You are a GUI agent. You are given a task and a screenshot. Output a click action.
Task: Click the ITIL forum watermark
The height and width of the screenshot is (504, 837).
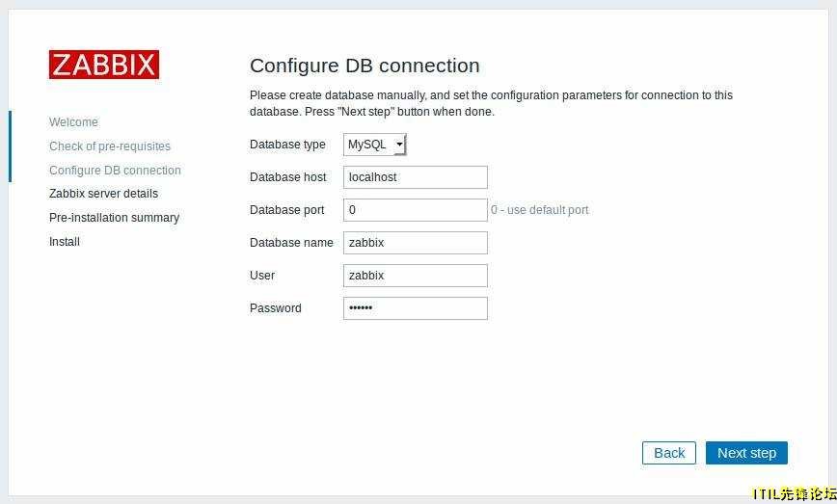(x=794, y=493)
